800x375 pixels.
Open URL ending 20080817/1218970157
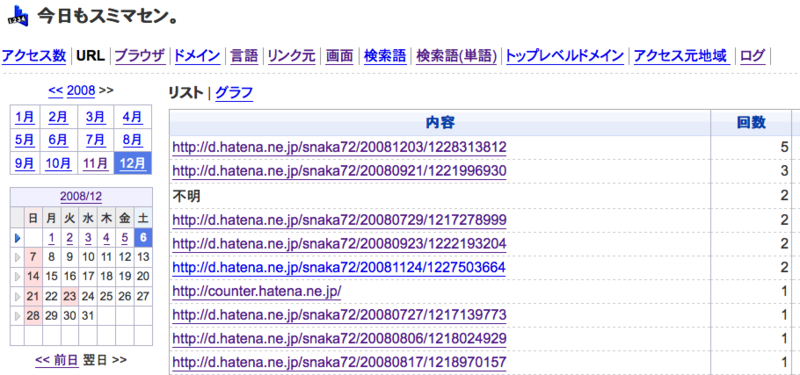(339, 363)
